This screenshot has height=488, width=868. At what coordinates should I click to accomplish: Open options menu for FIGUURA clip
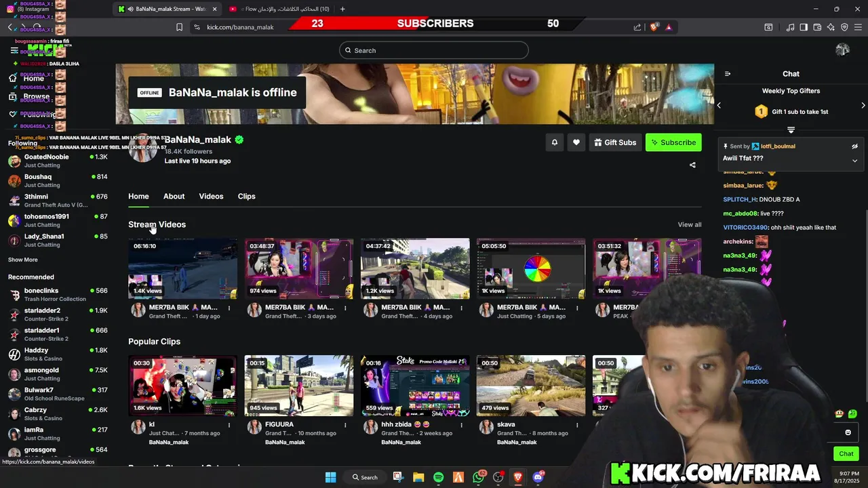coord(345,425)
